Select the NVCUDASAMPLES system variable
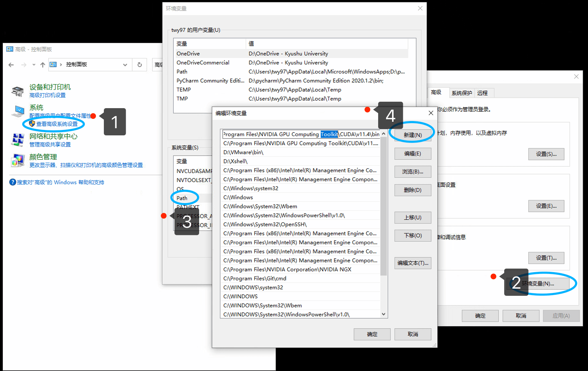588x371 pixels. (x=194, y=171)
